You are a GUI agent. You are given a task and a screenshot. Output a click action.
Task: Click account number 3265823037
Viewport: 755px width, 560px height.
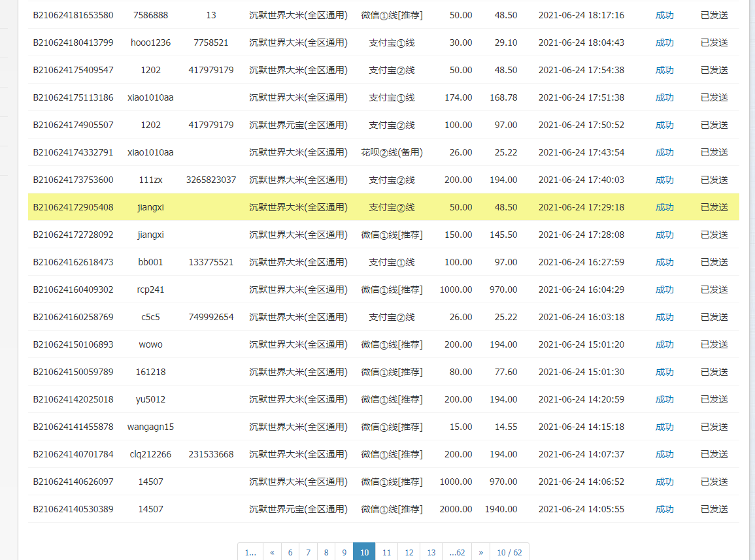click(x=211, y=180)
